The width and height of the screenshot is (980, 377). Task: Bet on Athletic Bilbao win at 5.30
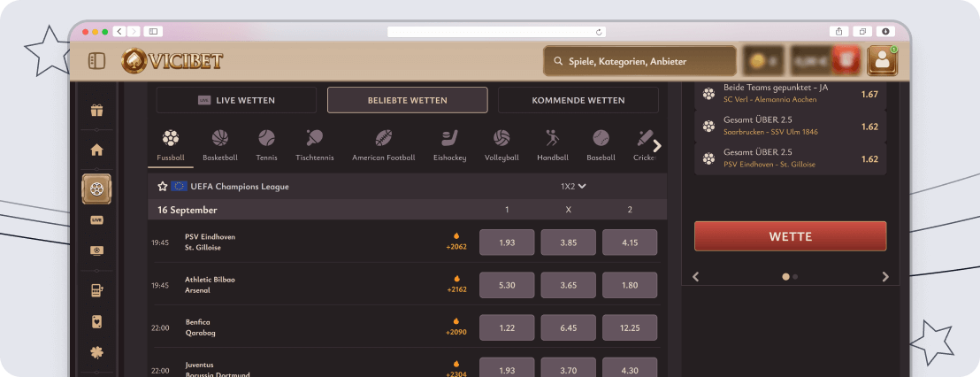point(507,285)
